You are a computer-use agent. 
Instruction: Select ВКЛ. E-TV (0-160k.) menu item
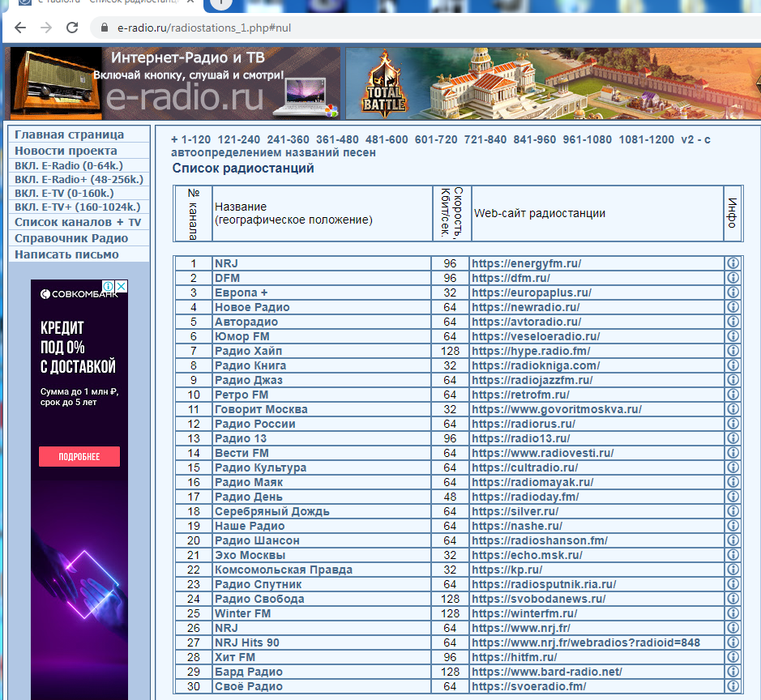click(64, 193)
